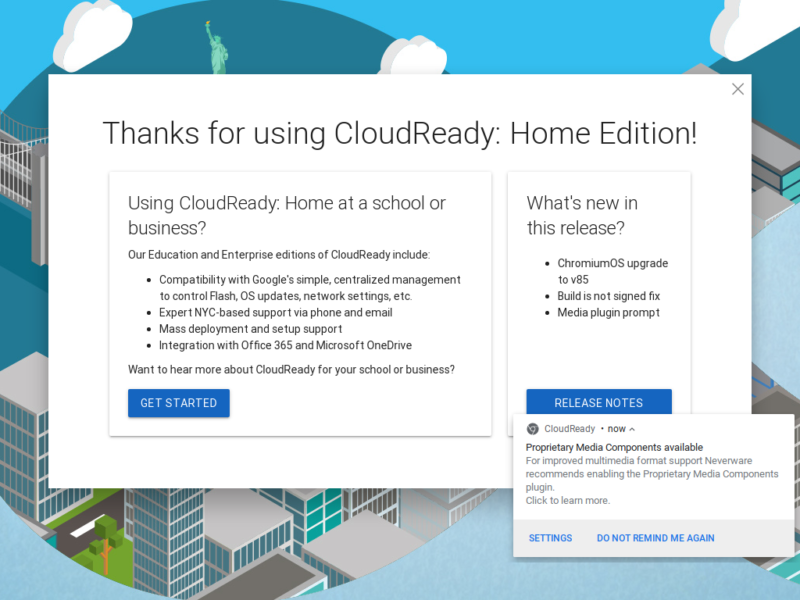This screenshot has width=800, height=600.
Task: Click RELEASE NOTES
Action: tap(598, 402)
